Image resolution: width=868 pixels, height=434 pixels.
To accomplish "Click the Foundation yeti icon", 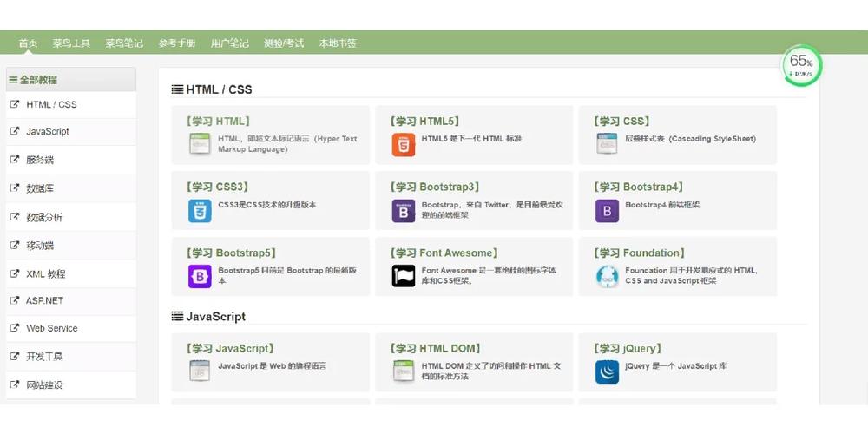I will (607, 276).
